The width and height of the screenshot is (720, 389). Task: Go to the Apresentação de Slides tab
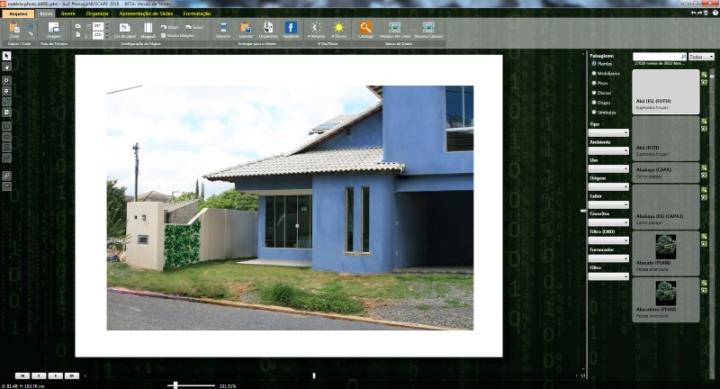(146, 14)
